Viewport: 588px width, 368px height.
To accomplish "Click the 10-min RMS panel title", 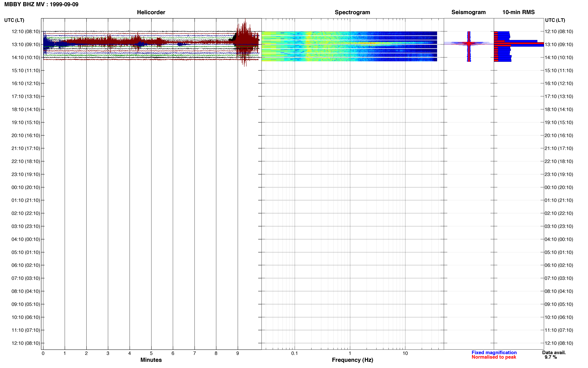I will coord(518,12).
